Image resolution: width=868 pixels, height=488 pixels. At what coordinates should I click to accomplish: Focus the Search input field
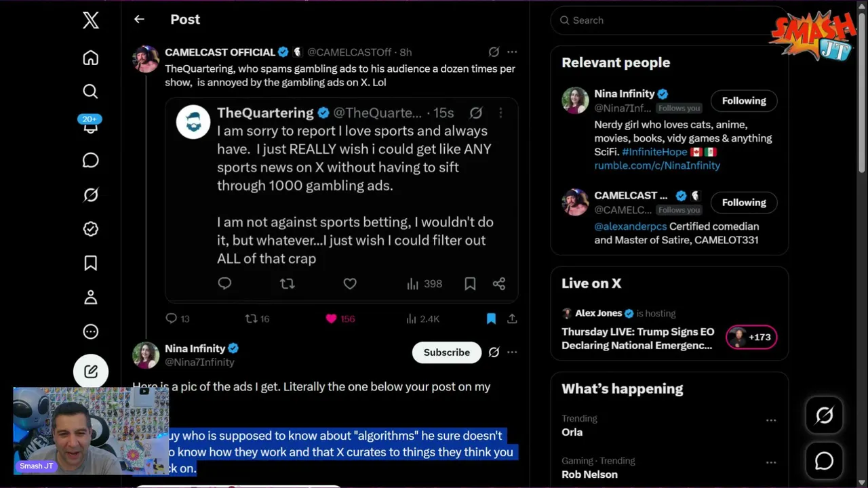(x=668, y=20)
